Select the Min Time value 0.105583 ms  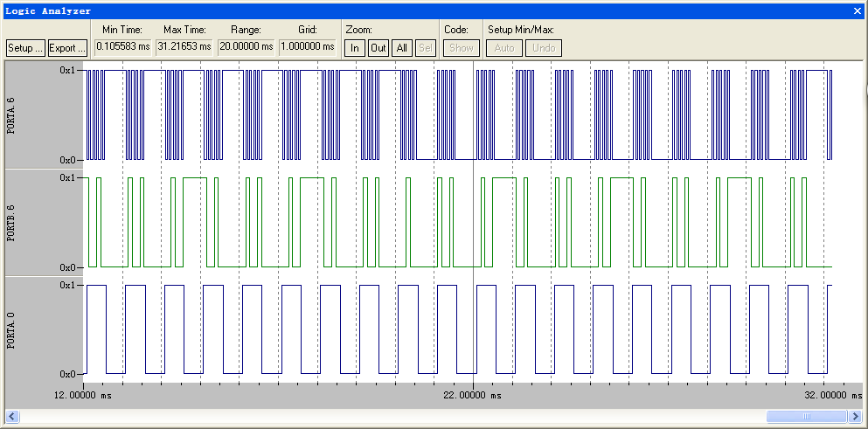click(x=123, y=47)
